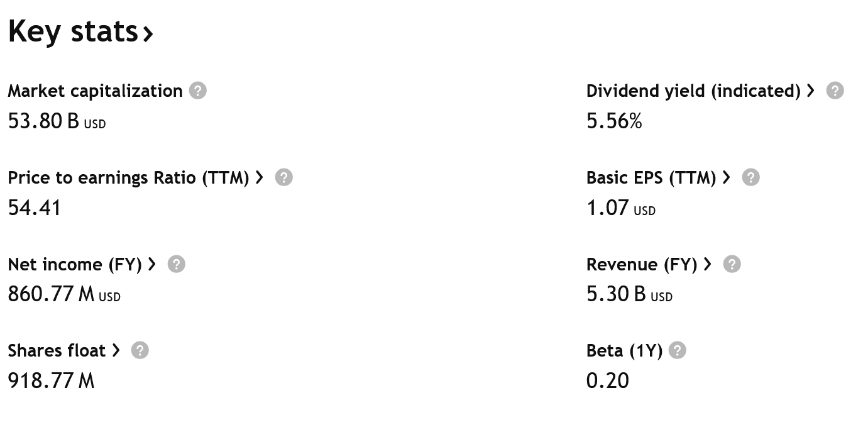
Task: Click the Dividend yield help icon
Action: coord(835,91)
